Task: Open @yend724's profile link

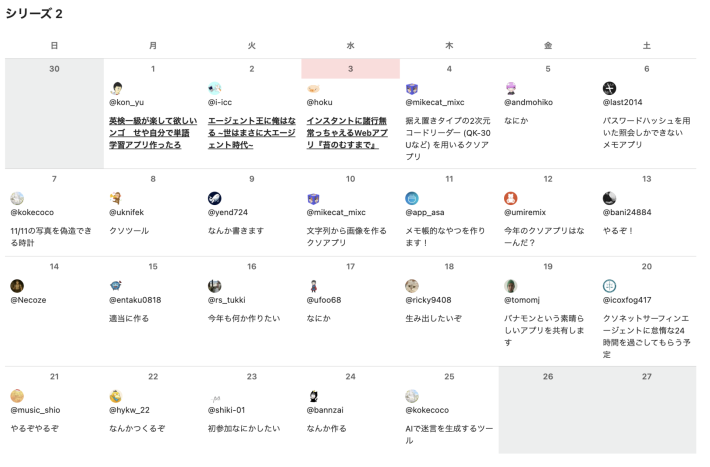Action: [228, 212]
